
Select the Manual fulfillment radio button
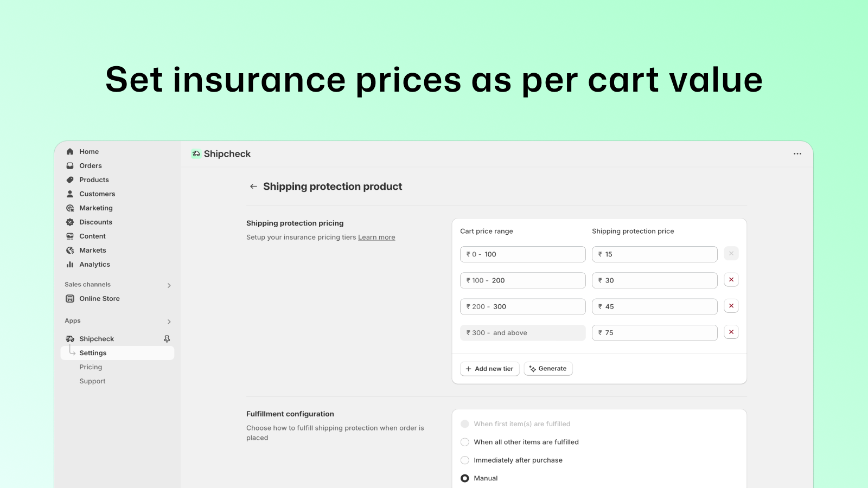[x=465, y=478]
